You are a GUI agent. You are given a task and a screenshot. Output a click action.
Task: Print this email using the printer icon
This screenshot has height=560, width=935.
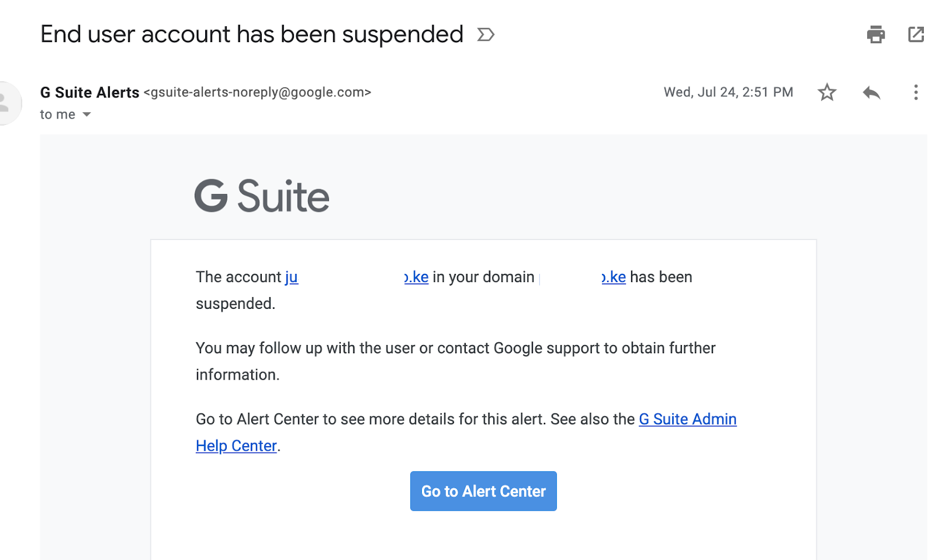click(875, 35)
